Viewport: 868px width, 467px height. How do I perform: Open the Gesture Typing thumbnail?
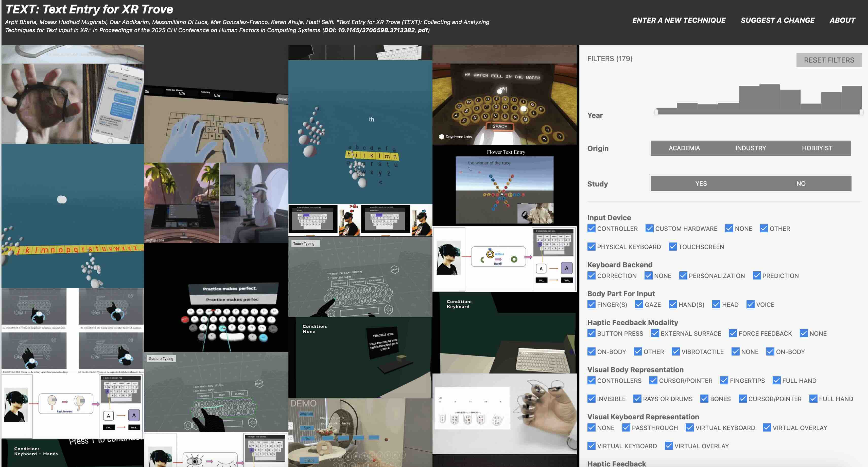click(216, 392)
